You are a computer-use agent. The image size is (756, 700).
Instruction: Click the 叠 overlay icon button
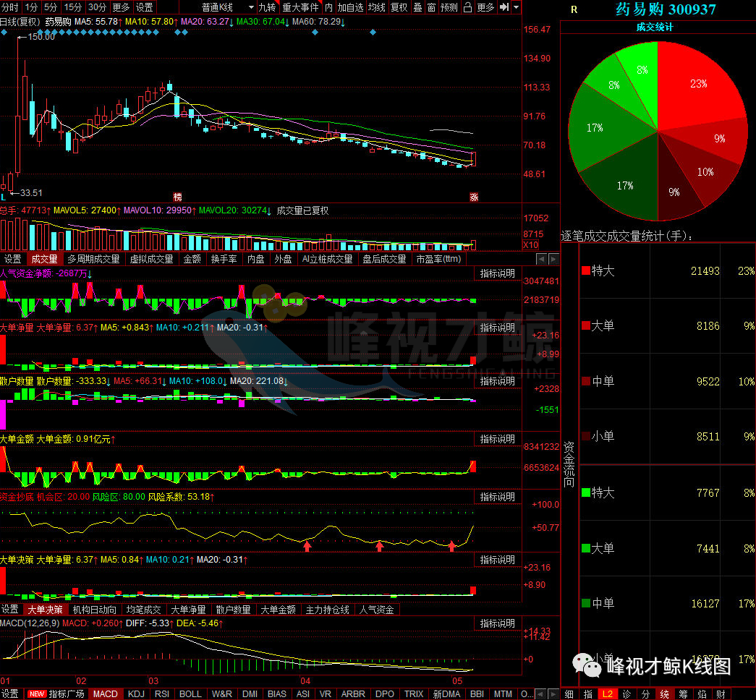[x=418, y=7]
